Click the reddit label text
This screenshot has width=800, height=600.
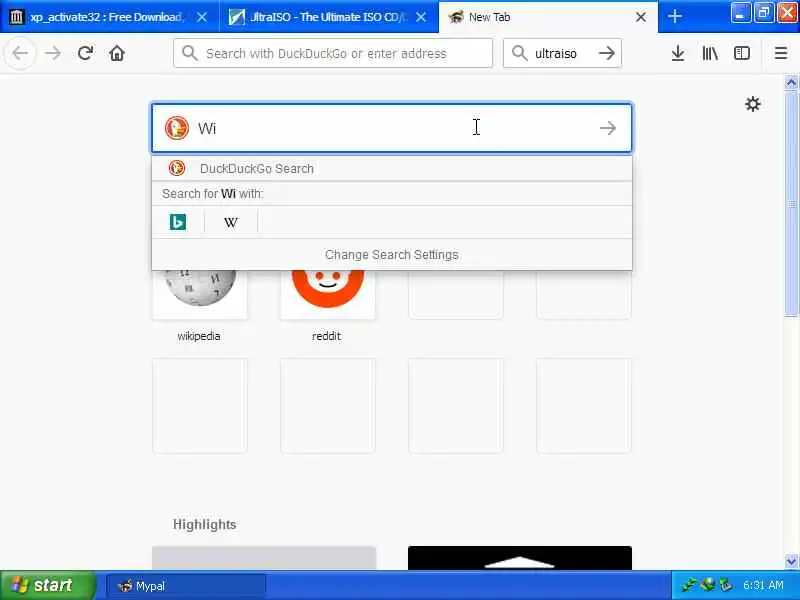click(x=327, y=336)
